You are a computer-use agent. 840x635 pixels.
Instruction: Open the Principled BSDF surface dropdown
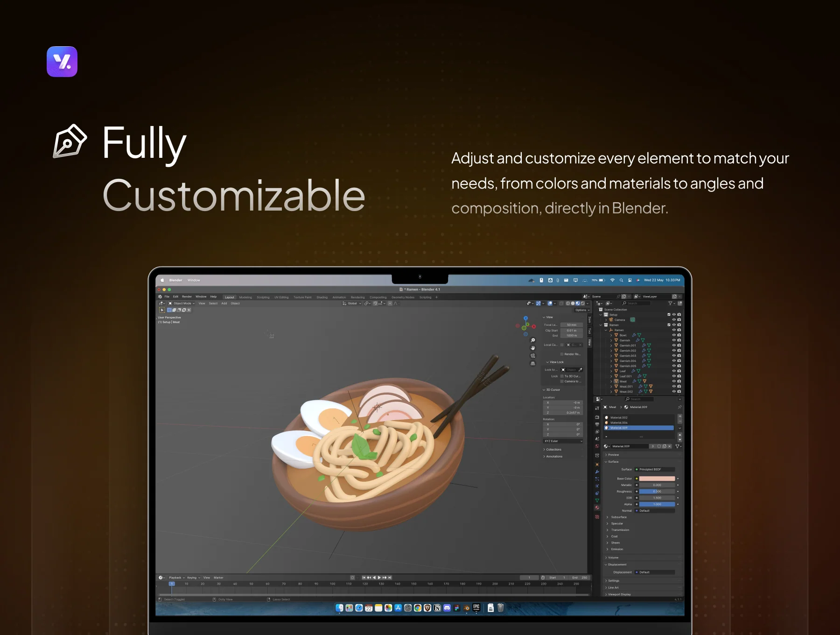[655, 469]
